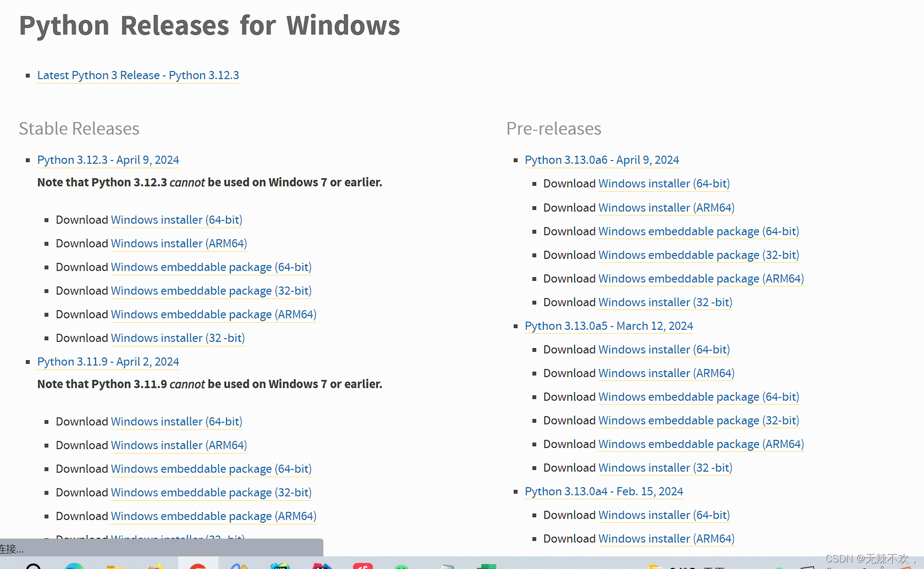Screen dimensions: 924x569
Task: Download Python 3.11.9 embeddable package (ARM64)
Action: 213,516
